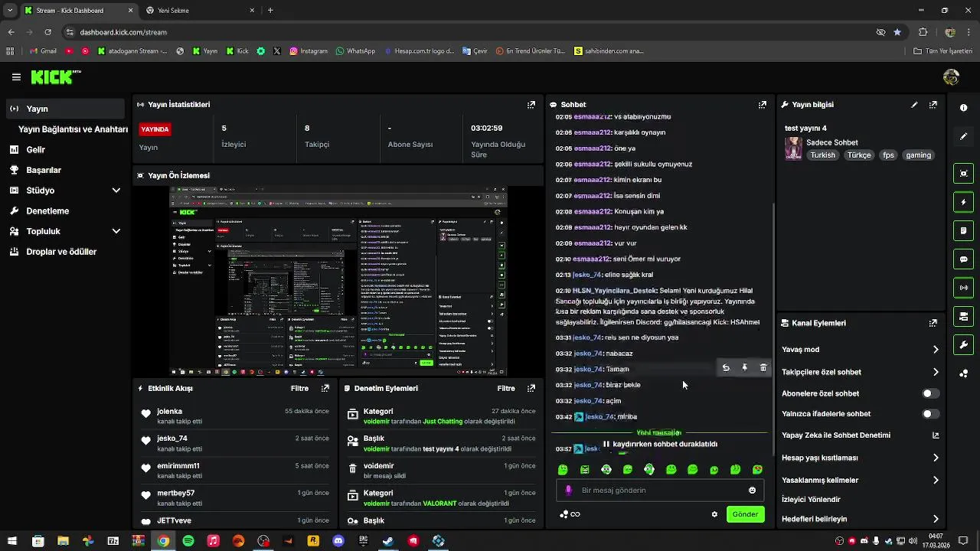Click the purple microphone icon in the chat input

pos(568,491)
